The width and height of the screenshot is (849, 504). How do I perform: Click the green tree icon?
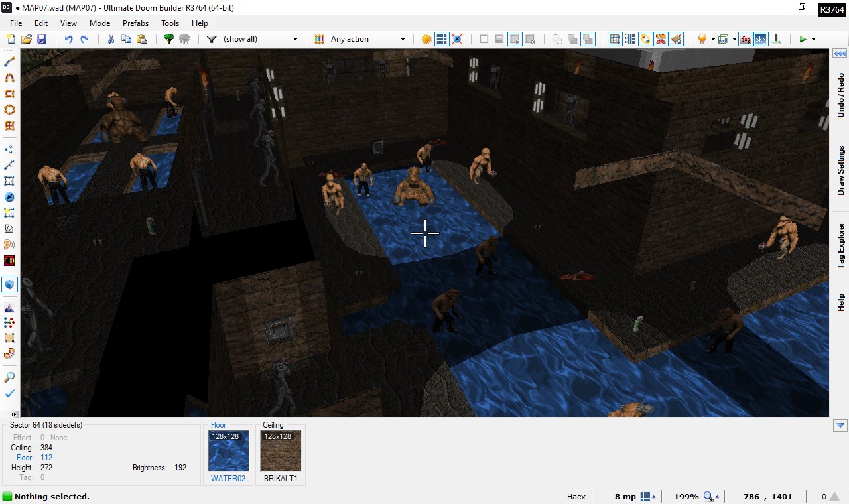tap(169, 39)
